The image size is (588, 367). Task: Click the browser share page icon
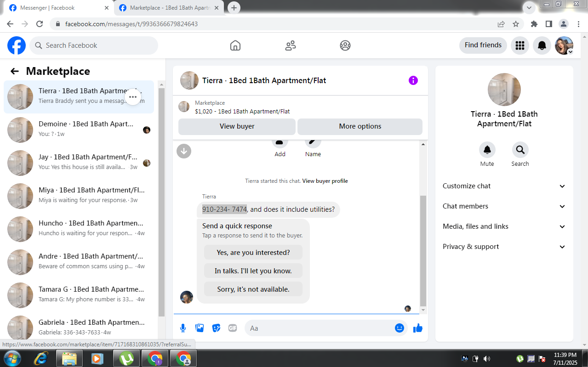501,24
